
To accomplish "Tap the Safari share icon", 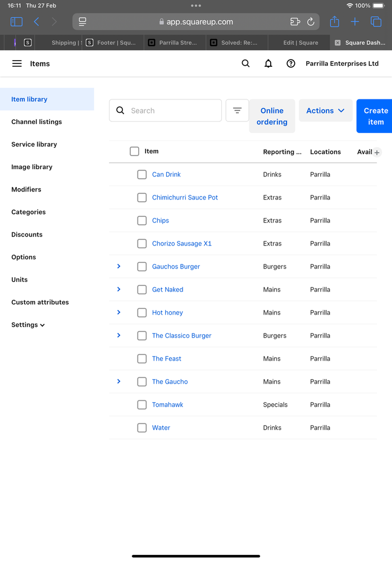I will pyautogui.click(x=334, y=22).
